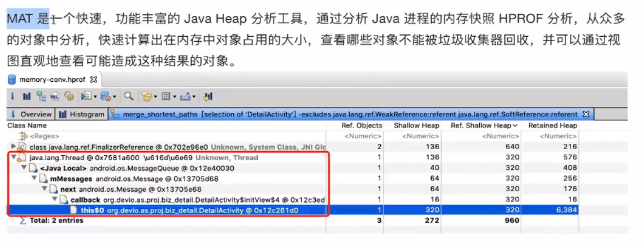The width and height of the screenshot is (644, 246).
Task: Click Numeric filter under Ref. Objects
Action: coord(363,136)
